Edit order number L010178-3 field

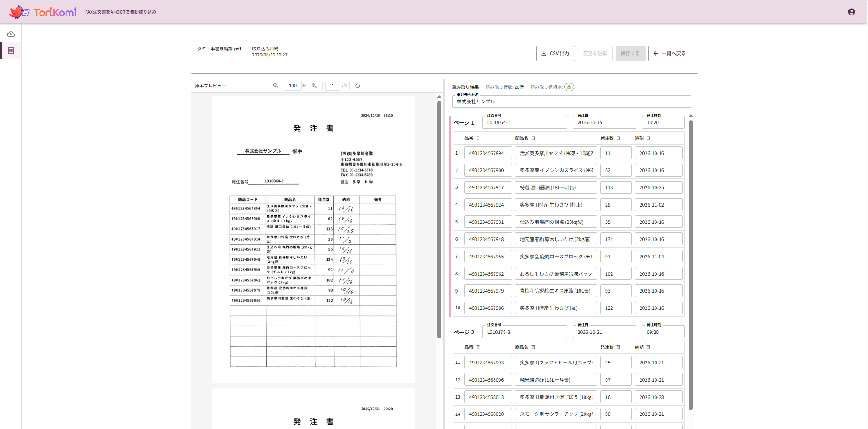[x=525, y=332]
